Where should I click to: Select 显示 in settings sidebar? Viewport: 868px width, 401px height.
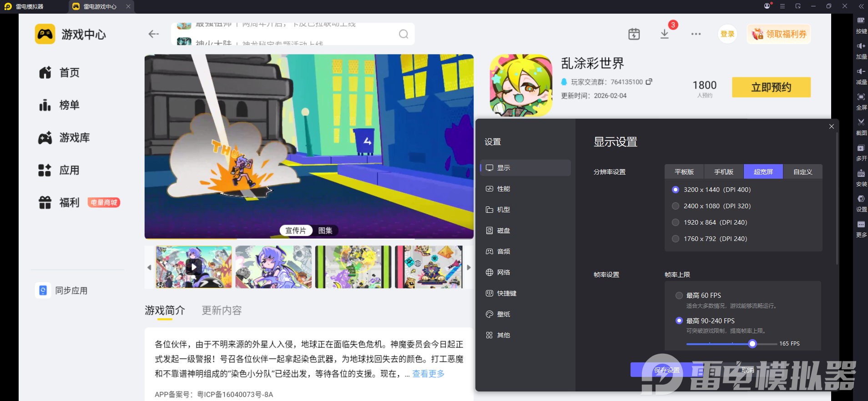point(525,168)
